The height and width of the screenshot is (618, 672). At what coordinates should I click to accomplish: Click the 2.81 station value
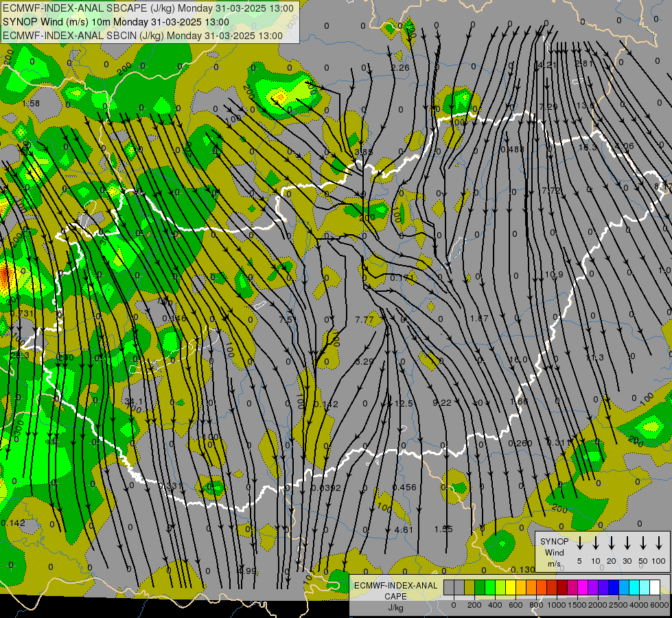(583, 64)
